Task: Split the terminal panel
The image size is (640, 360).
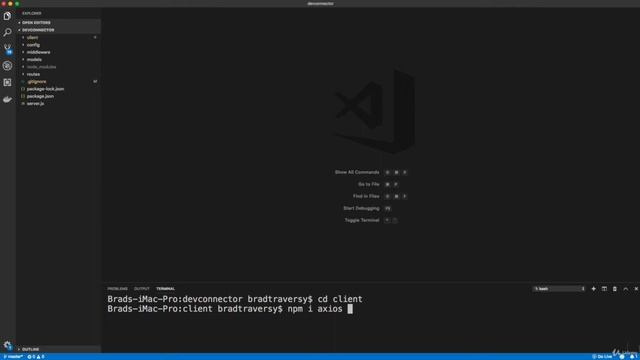Action: 604,289
